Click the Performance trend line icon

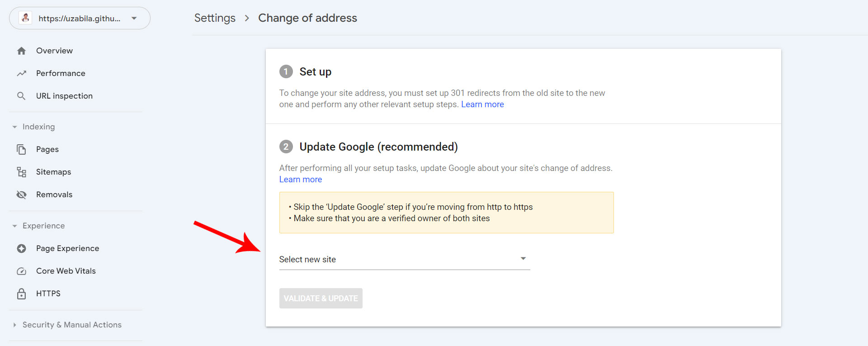[x=21, y=73]
